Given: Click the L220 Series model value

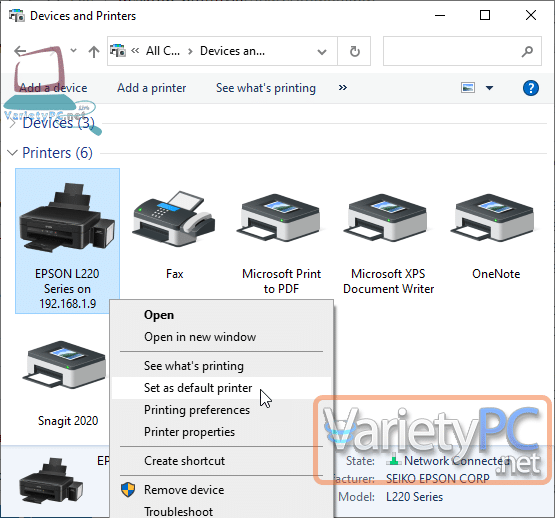Looking at the screenshot, I should 414,497.
